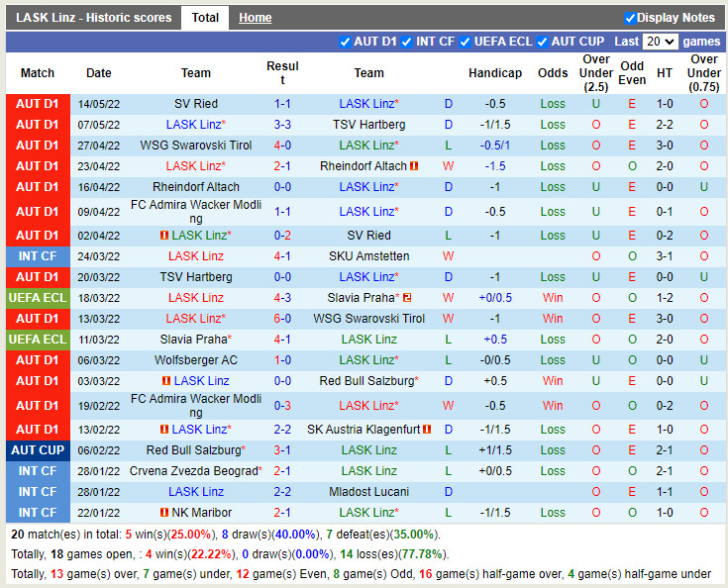Click the 4-3 score versus Slavia Praha
Screen dimensions: 728x588
pos(282,298)
